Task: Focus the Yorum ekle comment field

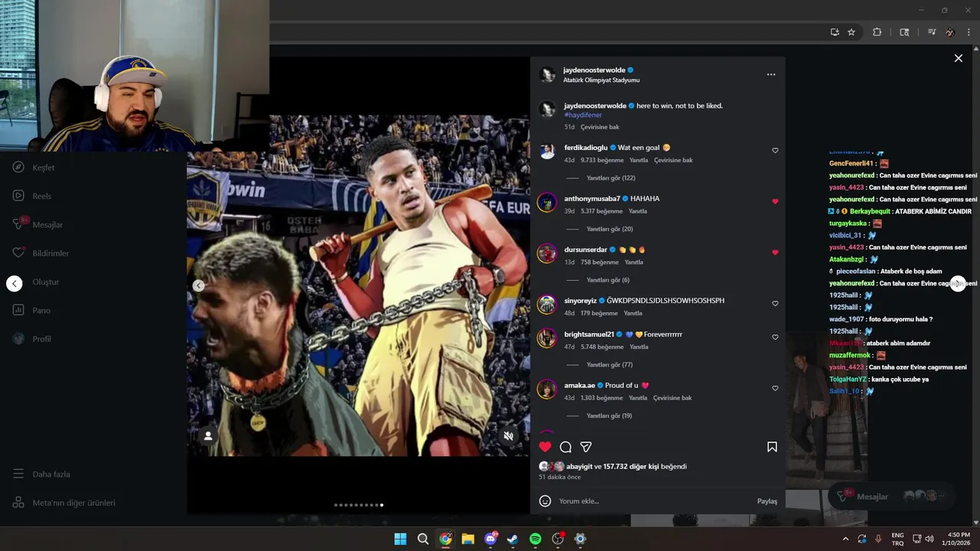Action: point(655,501)
